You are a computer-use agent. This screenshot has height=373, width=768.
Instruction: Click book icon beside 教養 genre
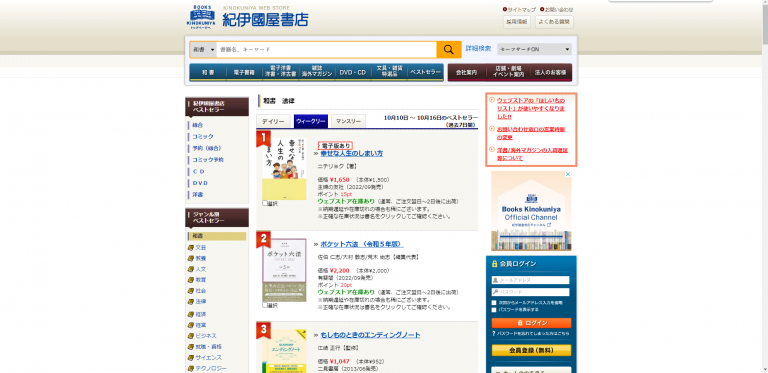point(191,258)
